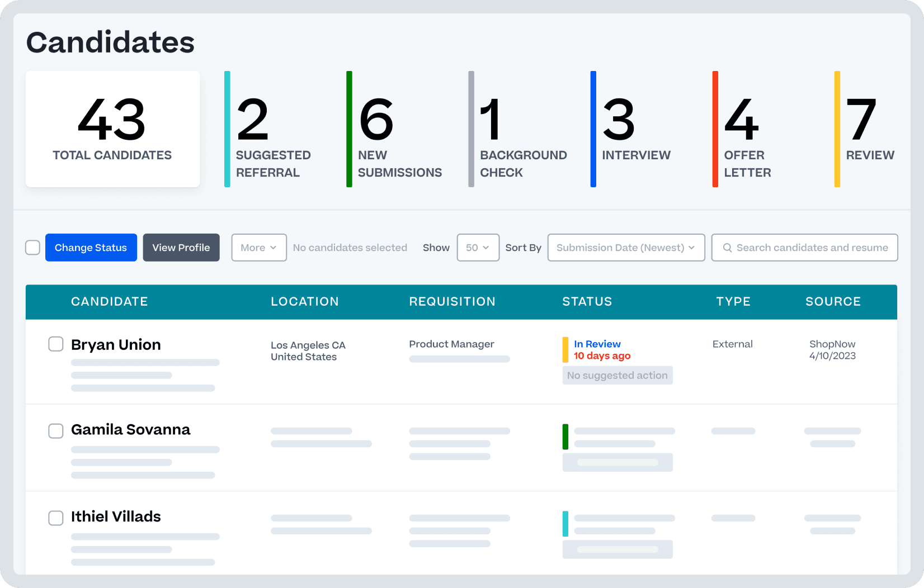Change the Show 50 results dropdown
The image size is (924, 588).
pos(478,247)
